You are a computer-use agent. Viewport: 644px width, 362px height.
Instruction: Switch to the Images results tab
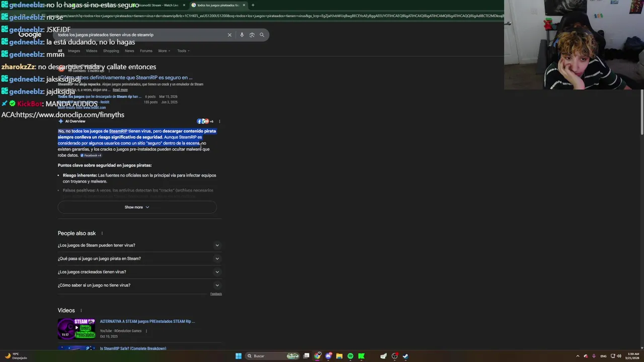click(x=74, y=51)
